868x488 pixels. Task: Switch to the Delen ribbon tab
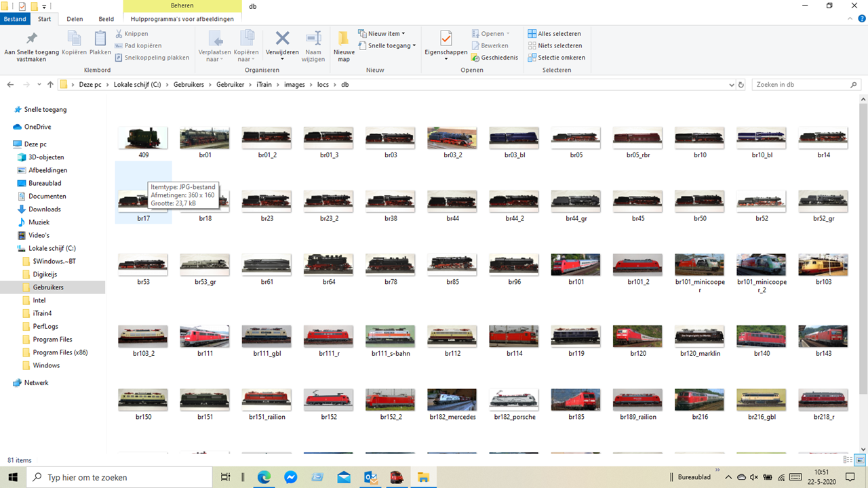(75, 19)
